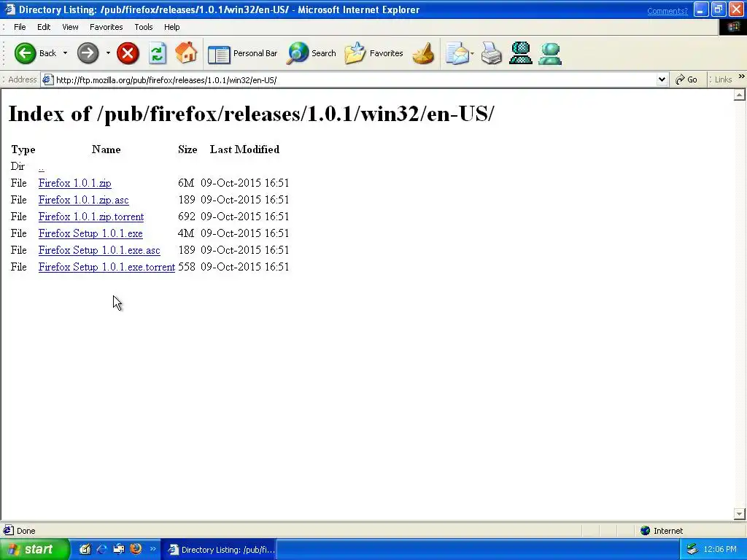Image resolution: width=747 pixels, height=560 pixels.
Task: Click the Size column header text
Action: click(x=187, y=149)
